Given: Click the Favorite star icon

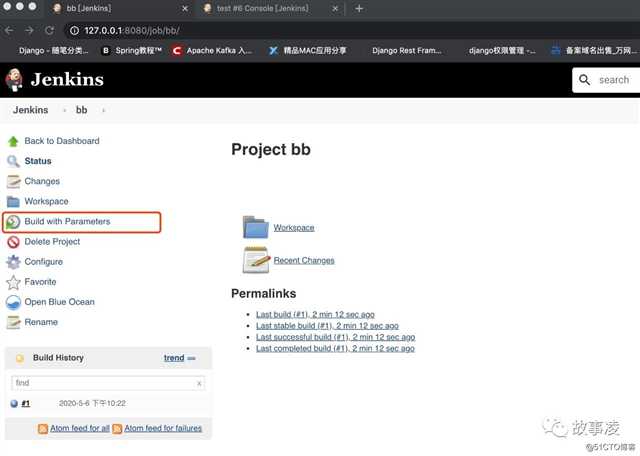Looking at the screenshot, I should (13, 282).
